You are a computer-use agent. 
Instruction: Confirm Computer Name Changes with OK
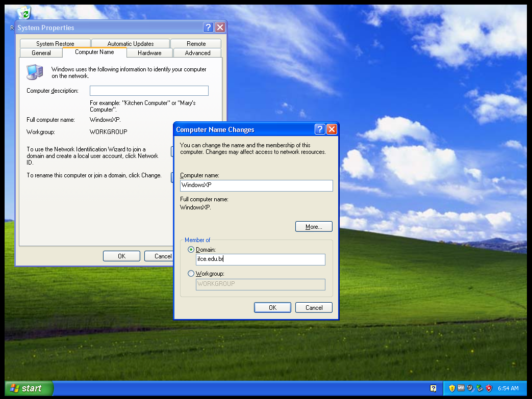[x=272, y=307]
